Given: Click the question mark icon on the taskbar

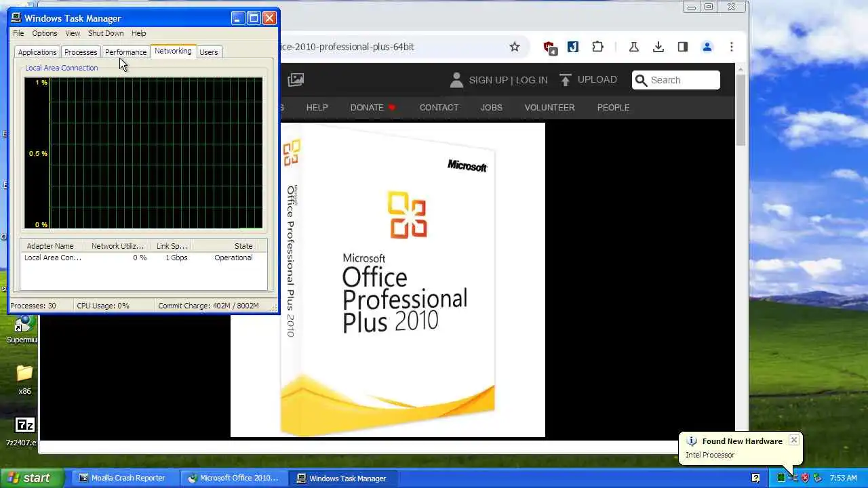Looking at the screenshot, I should coord(755,478).
